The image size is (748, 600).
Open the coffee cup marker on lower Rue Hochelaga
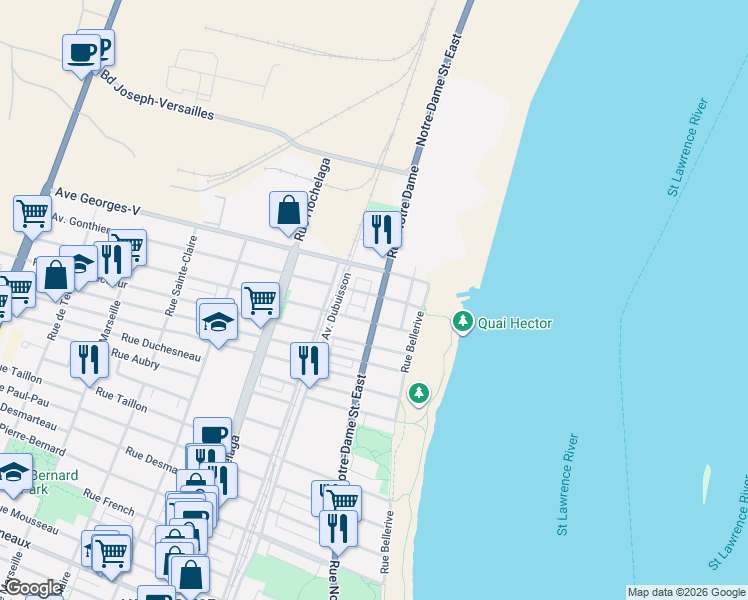[x=212, y=432]
